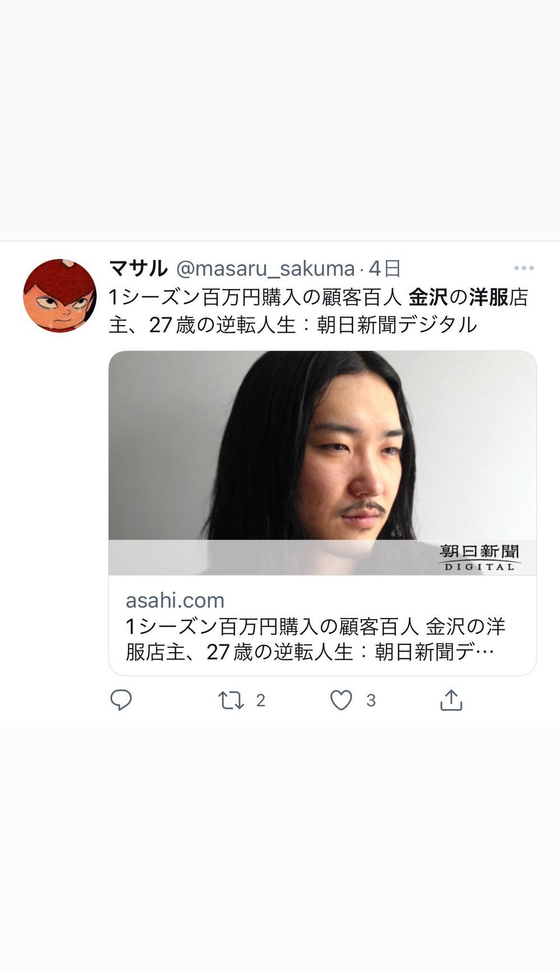560x971 pixels.
Task: View the retweet count of 2
Action: tap(261, 700)
